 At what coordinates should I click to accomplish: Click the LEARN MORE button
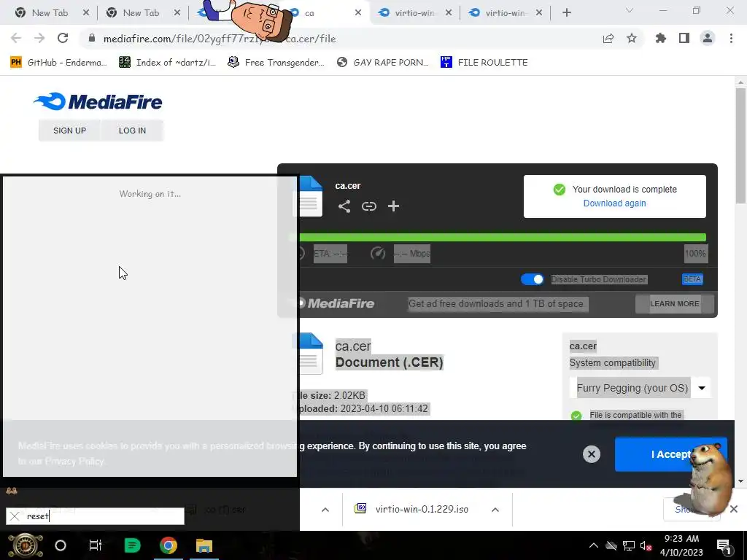pos(675,304)
